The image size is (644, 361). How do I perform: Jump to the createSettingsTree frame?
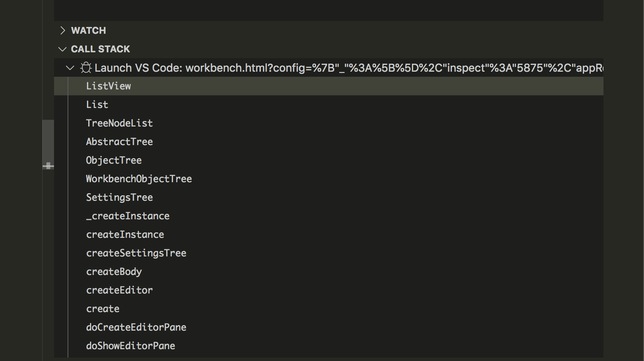(136, 253)
